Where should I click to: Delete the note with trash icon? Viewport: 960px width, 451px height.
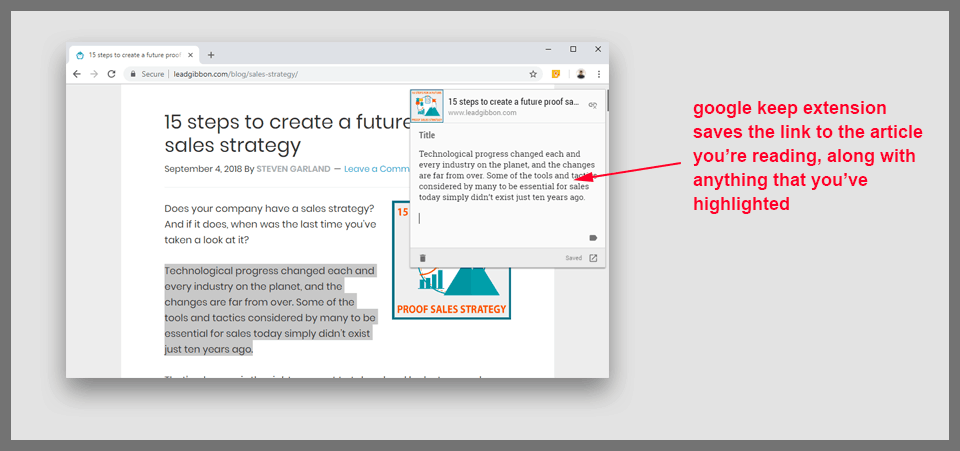(x=422, y=258)
